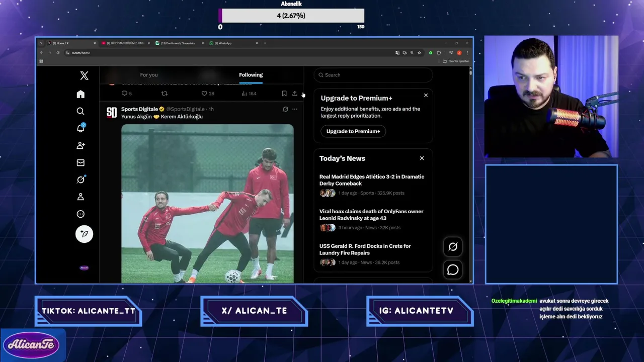Close the Today's News panel
This screenshot has height=362, width=644.
(422, 158)
